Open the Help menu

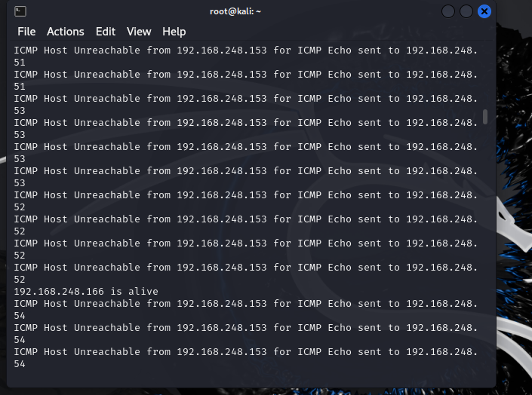pyautogui.click(x=174, y=32)
